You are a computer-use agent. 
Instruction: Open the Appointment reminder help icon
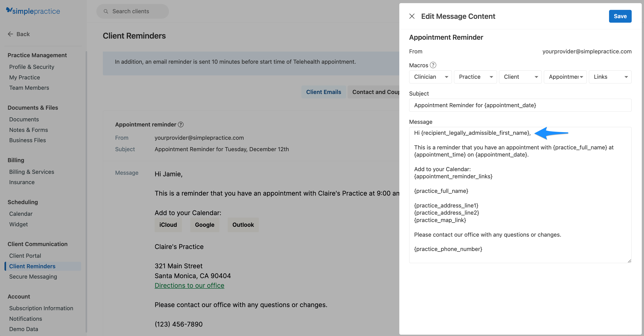point(181,124)
